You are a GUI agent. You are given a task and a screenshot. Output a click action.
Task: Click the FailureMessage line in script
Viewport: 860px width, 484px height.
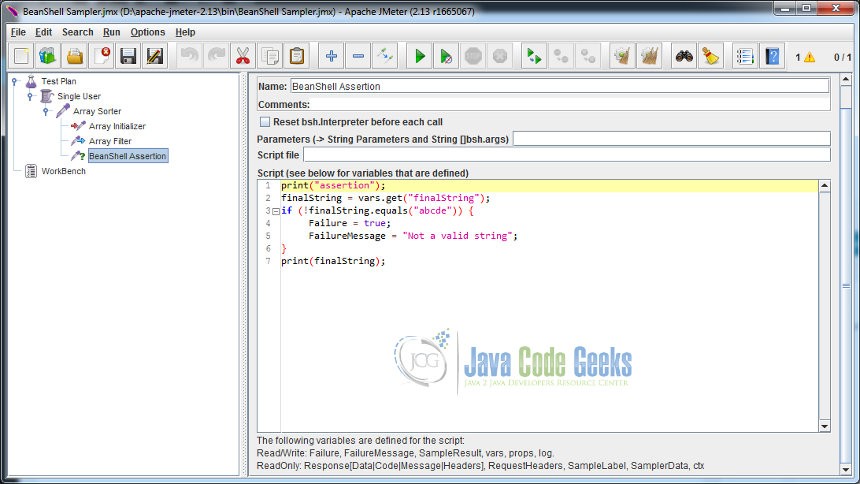click(413, 236)
